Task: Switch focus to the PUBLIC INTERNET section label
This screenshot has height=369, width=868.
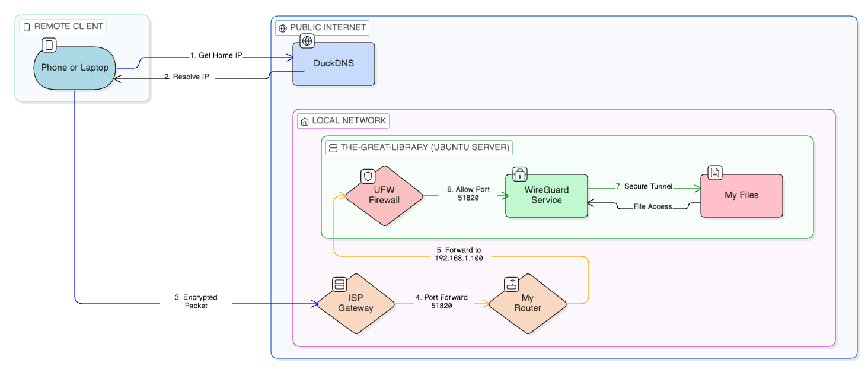Action: [322, 27]
